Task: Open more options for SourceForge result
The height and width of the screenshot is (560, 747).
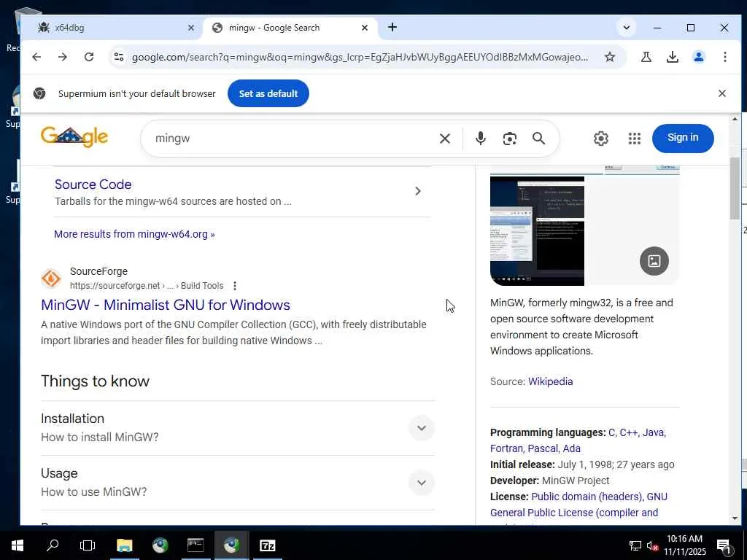Action: point(234,286)
